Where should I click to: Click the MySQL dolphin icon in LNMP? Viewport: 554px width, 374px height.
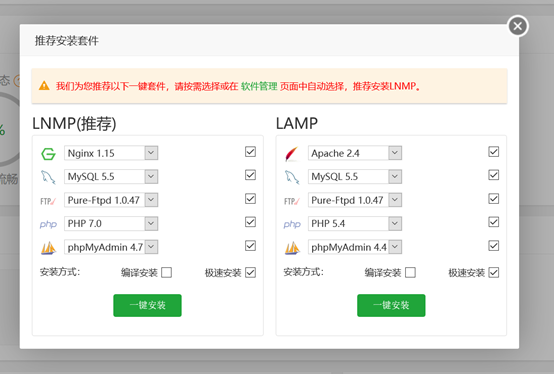pyautogui.click(x=48, y=177)
